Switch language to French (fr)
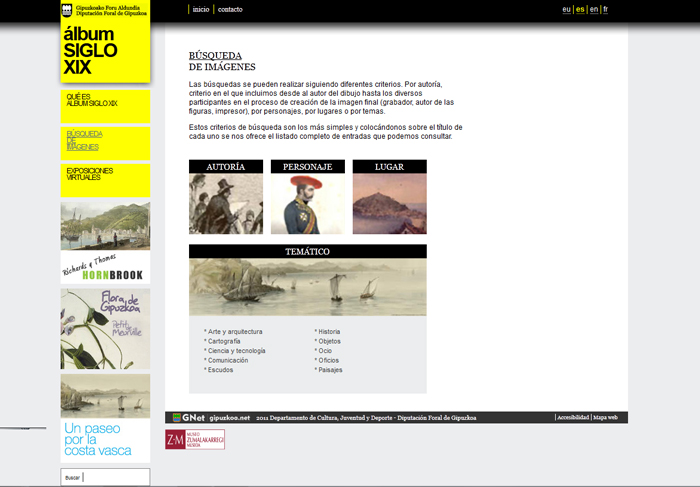 605,9
